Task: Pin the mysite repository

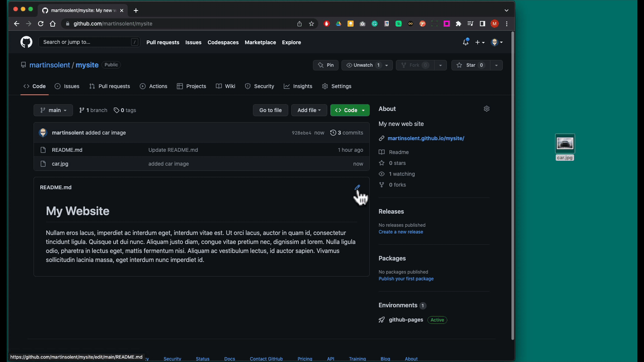Action: (326, 65)
